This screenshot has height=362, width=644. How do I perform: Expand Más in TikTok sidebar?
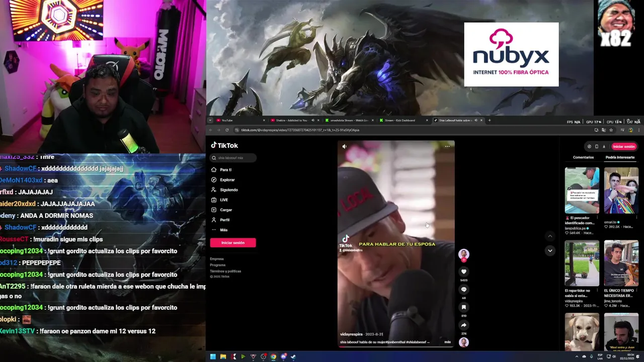[x=219, y=230]
